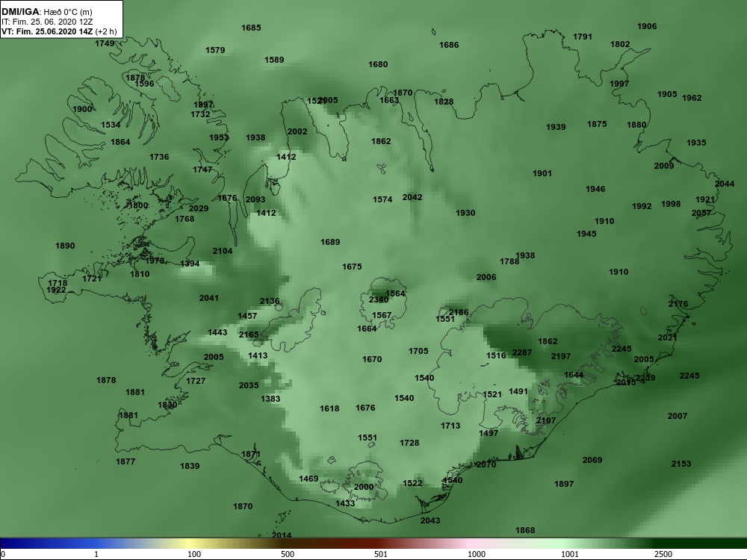Click the 1901 height label
This screenshot has height=560, width=747.
542,173
